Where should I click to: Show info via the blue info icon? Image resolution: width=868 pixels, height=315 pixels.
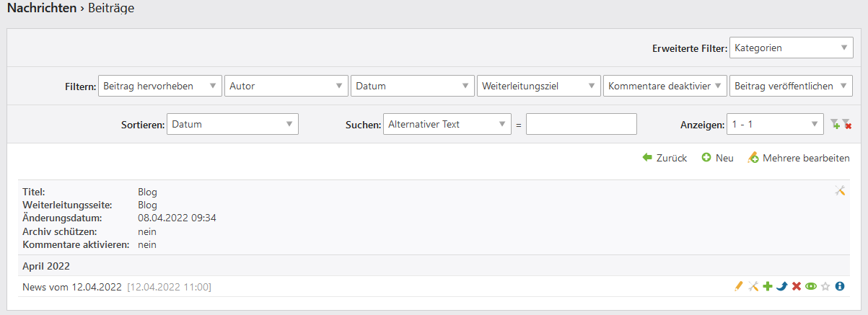click(840, 286)
